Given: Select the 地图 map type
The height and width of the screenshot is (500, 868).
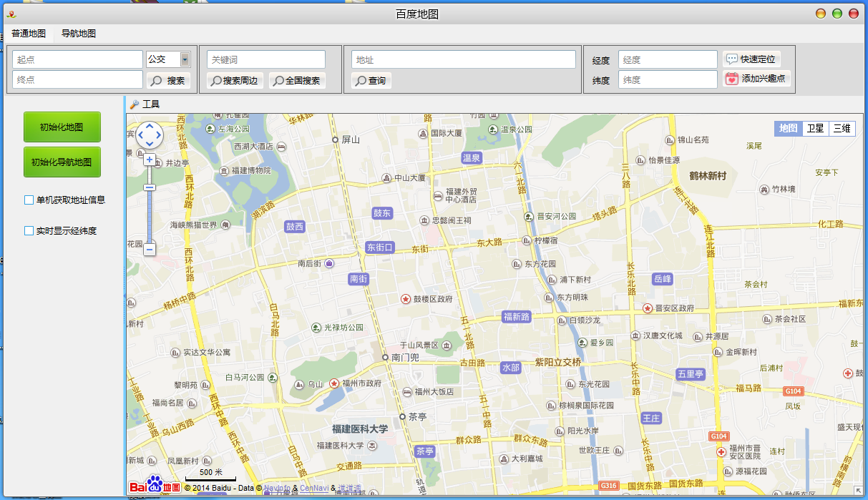Looking at the screenshot, I should tap(788, 129).
